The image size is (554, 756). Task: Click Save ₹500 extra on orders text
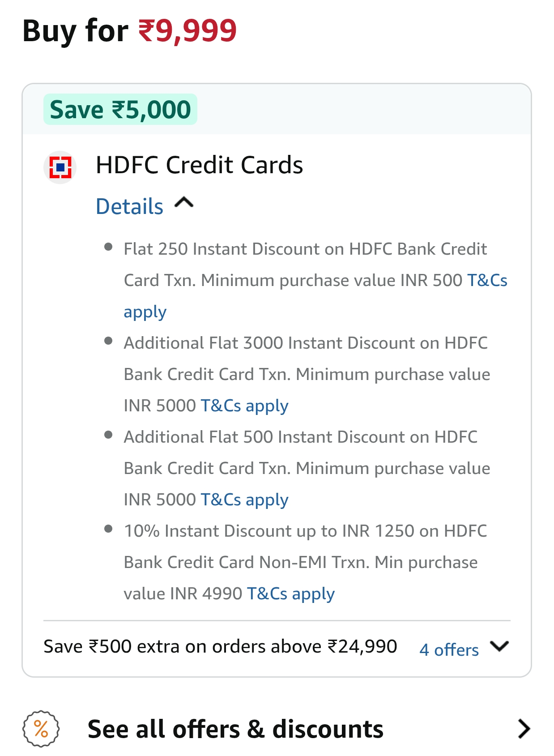click(x=220, y=646)
